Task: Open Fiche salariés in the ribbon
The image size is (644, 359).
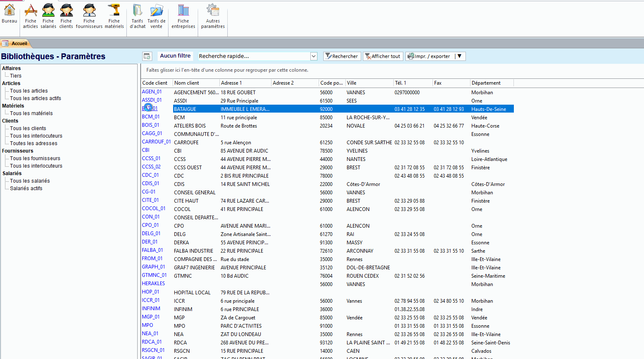Action: pos(48,16)
